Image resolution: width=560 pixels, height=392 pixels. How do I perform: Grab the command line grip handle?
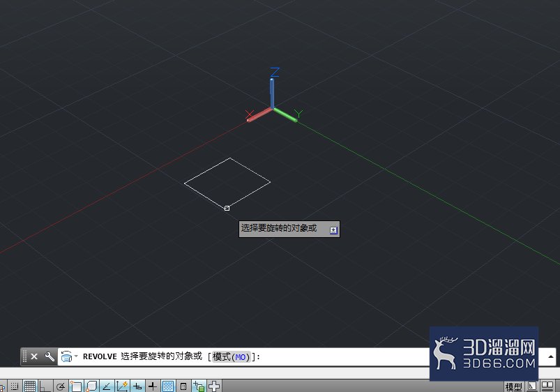[x=24, y=356]
